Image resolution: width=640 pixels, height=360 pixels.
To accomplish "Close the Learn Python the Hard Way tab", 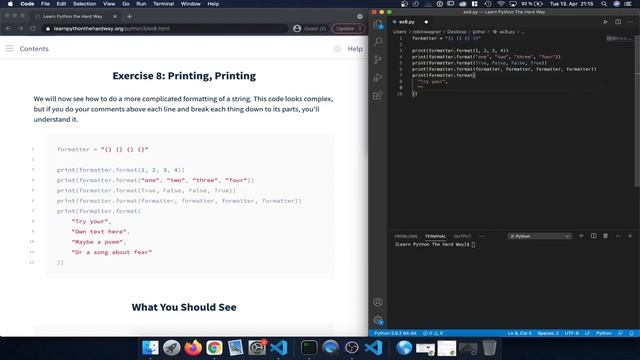I will point(115,16).
